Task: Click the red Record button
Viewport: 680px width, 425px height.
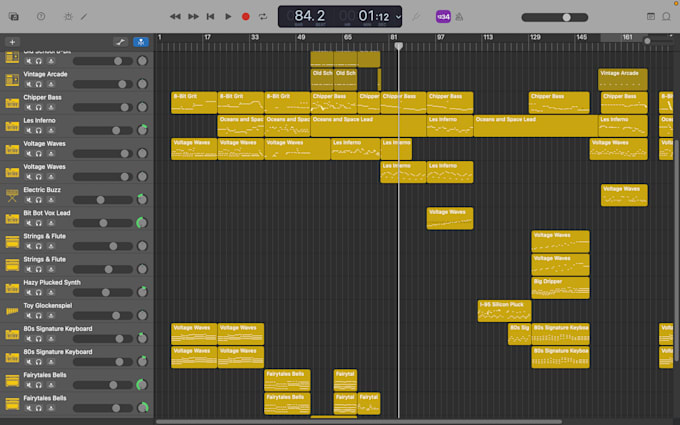Action: [245, 16]
